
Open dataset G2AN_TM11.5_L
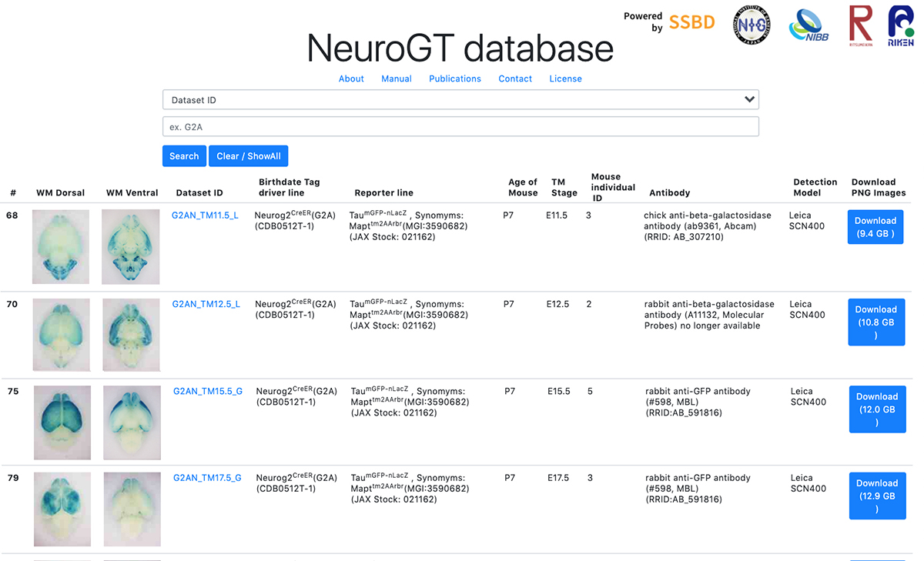205,215
